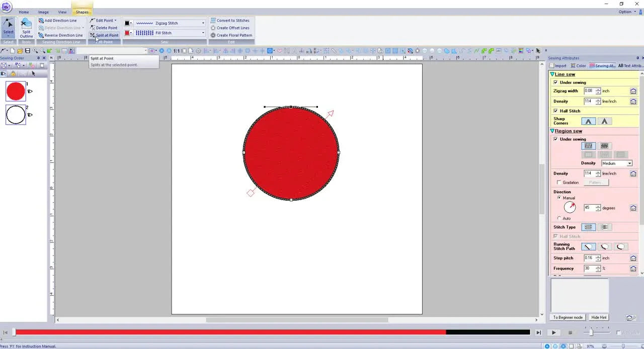The image size is (644, 349).
Task: Open Zigzag Stitch line sew type dropdown
Action: coord(203,23)
